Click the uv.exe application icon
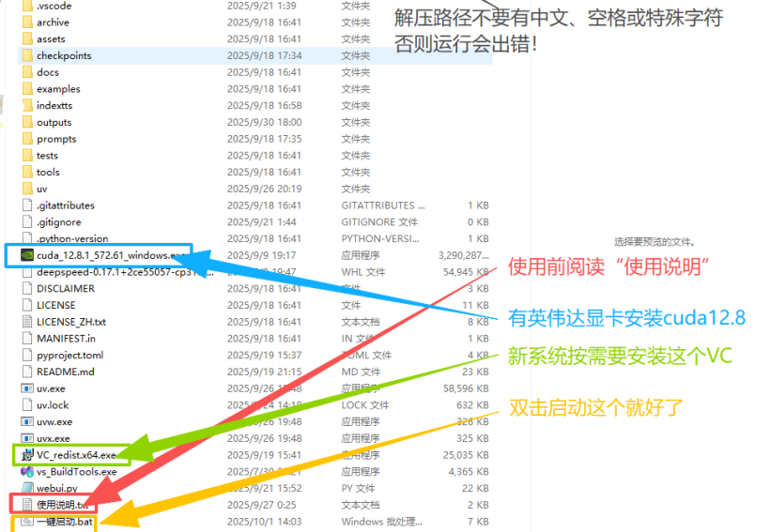The width and height of the screenshot is (770, 532). pyautogui.click(x=26, y=388)
